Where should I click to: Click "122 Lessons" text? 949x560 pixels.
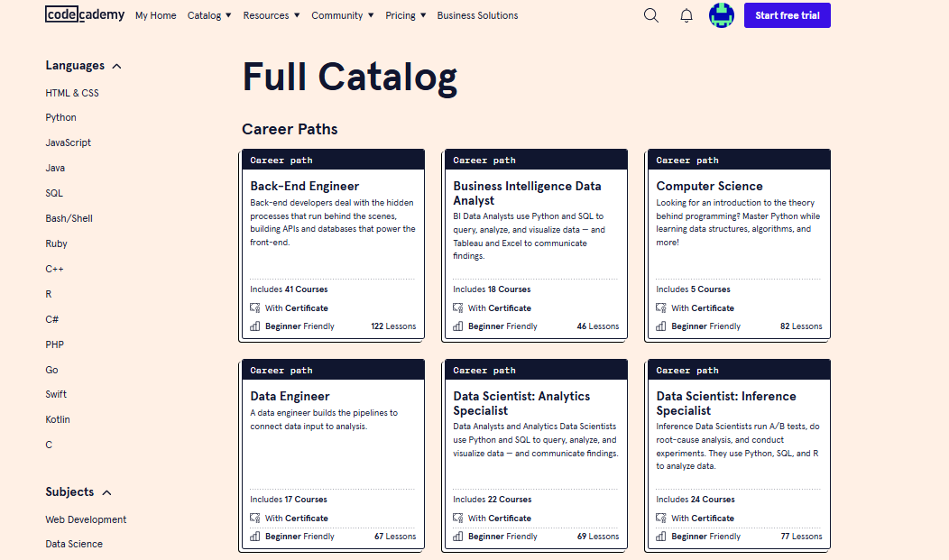(393, 326)
